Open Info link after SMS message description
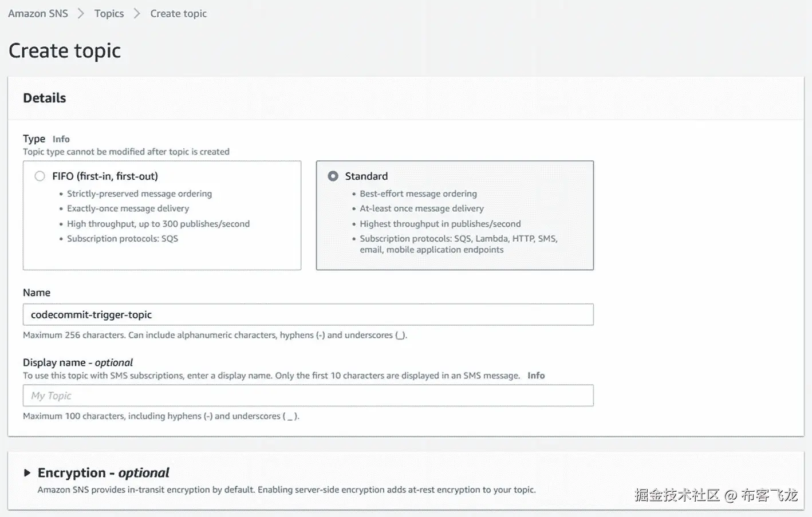This screenshot has height=517, width=812. coord(536,376)
